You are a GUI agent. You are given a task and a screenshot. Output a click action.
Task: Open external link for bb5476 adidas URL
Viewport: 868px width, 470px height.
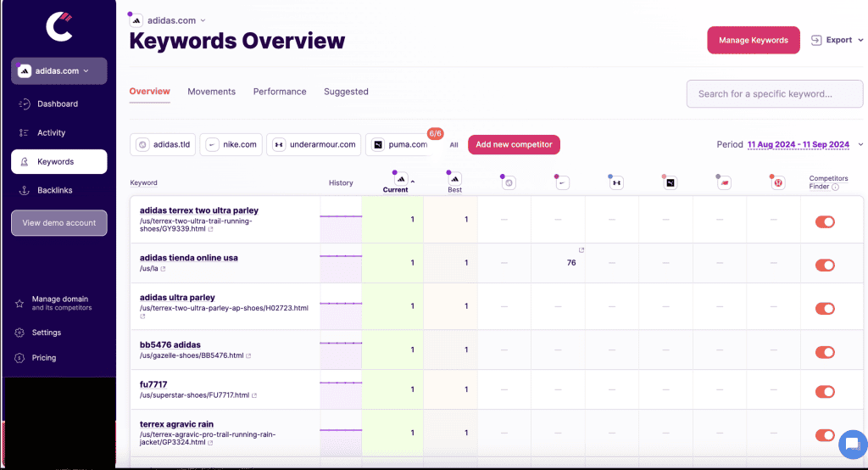point(248,355)
